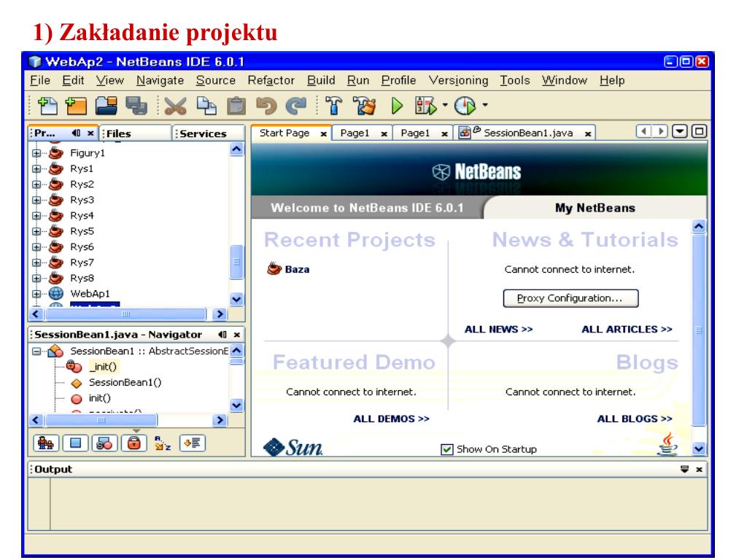
Task: Click the editor tab list dropdown button
Action: (x=680, y=131)
